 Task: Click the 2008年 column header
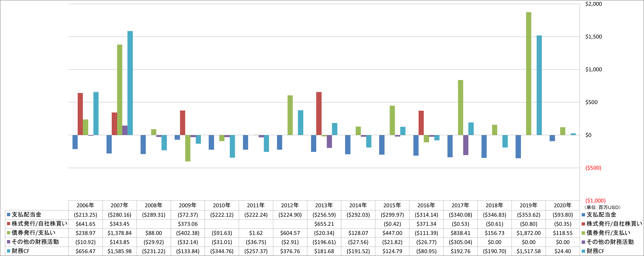(x=154, y=205)
